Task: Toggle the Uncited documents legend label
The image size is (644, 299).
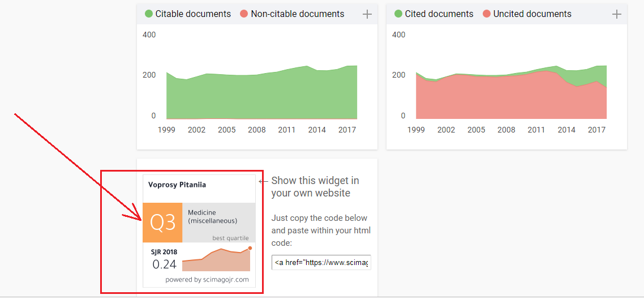Action: [533, 14]
